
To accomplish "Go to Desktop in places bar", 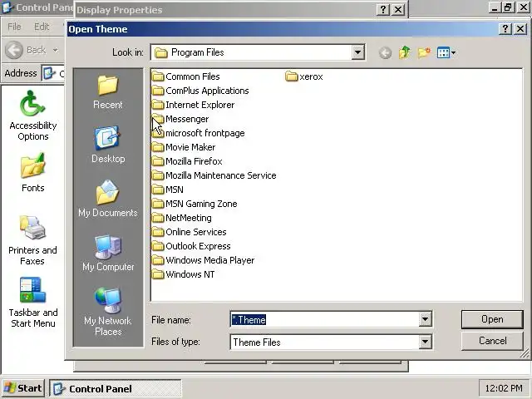I will click(x=108, y=145).
